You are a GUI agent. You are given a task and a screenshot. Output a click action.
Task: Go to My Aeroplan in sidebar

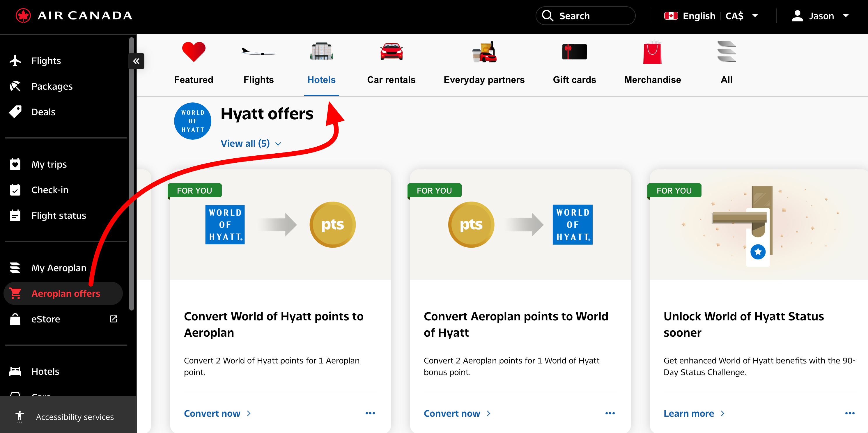pos(59,268)
